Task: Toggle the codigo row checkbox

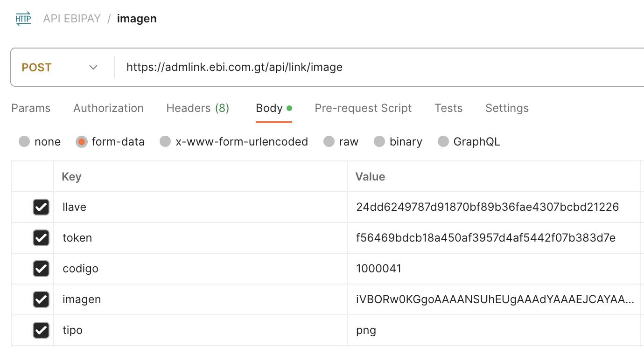Action: click(41, 268)
